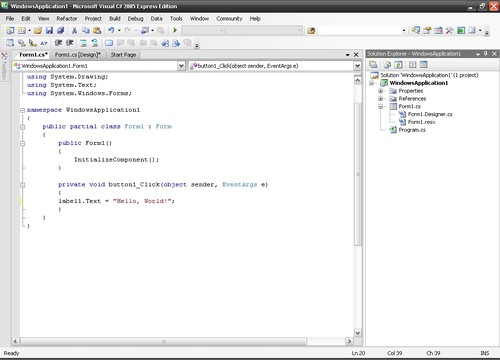This screenshot has height=360, width=500.
Task: Open the Tools menu
Action: pos(176,19)
